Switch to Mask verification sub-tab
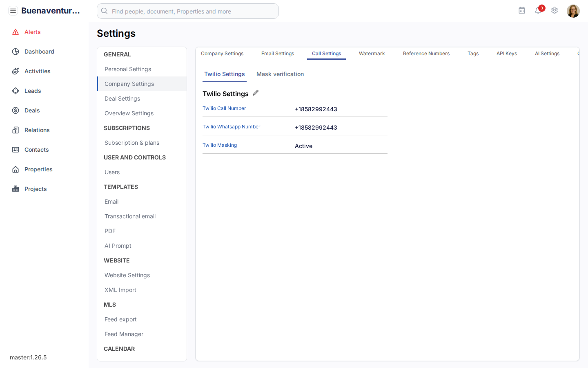 click(x=280, y=74)
